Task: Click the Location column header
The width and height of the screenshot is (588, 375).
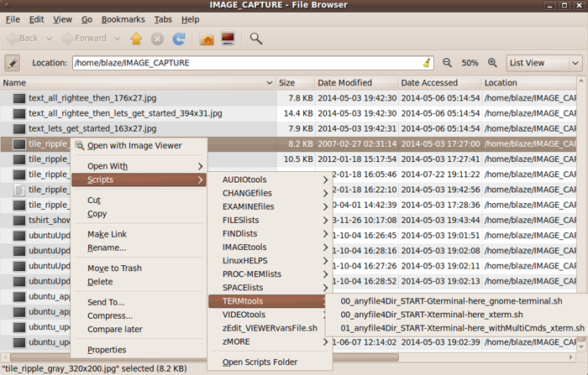Action: point(529,83)
